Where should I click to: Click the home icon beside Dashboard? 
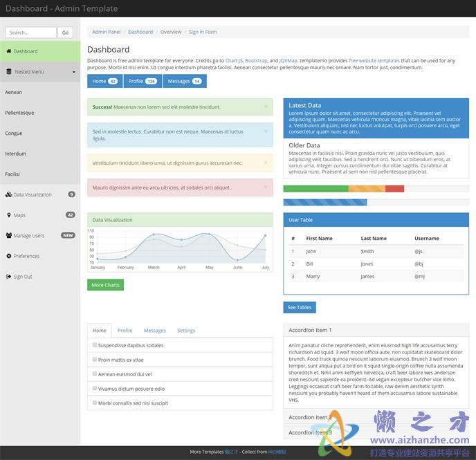pyautogui.click(x=9, y=51)
